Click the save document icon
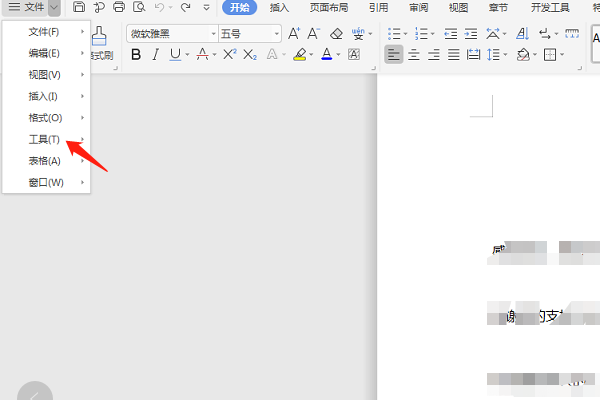 [79, 7]
